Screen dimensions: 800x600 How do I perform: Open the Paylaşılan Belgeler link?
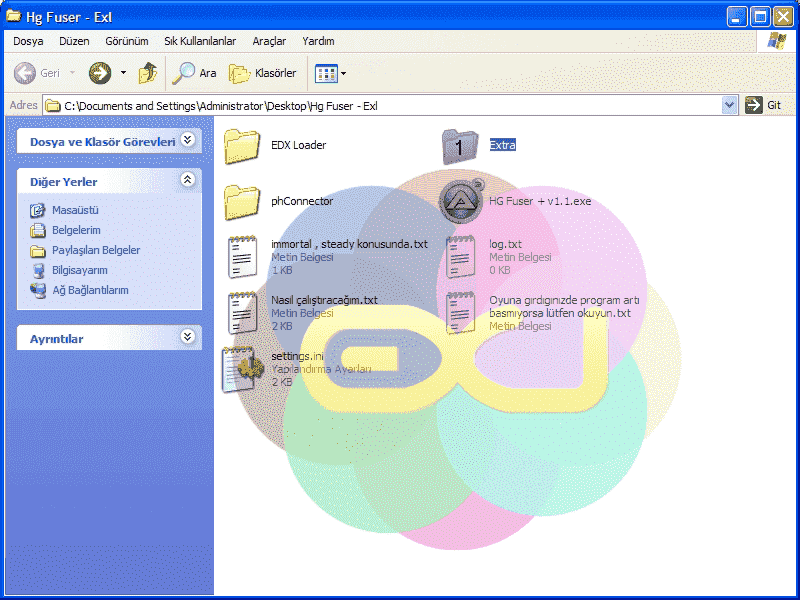(96, 250)
